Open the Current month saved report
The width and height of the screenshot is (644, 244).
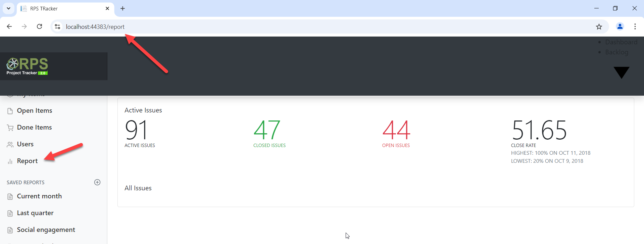pos(39,196)
